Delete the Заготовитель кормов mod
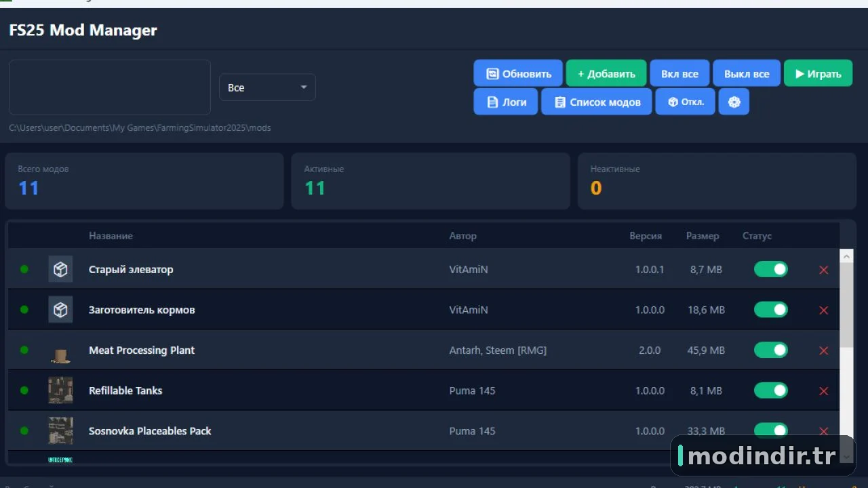Image resolution: width=868 pixels, height=488 pixels. 824,310
